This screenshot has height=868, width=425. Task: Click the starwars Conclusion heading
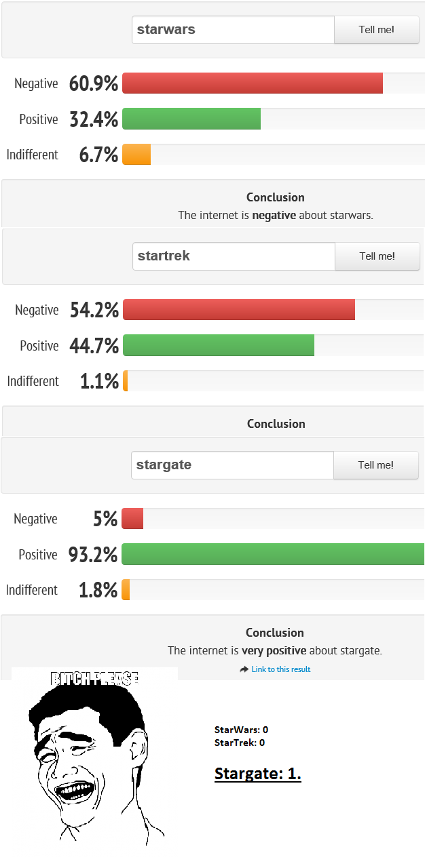coord(275,197)
